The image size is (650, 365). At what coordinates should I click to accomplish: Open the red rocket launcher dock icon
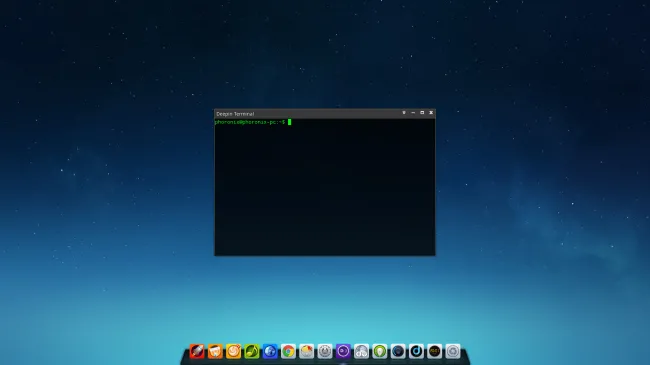coord(197,351)
